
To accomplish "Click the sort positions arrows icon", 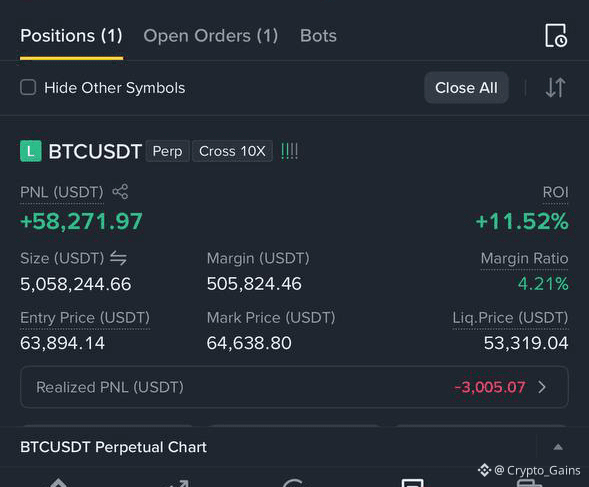I will point(556,88).
